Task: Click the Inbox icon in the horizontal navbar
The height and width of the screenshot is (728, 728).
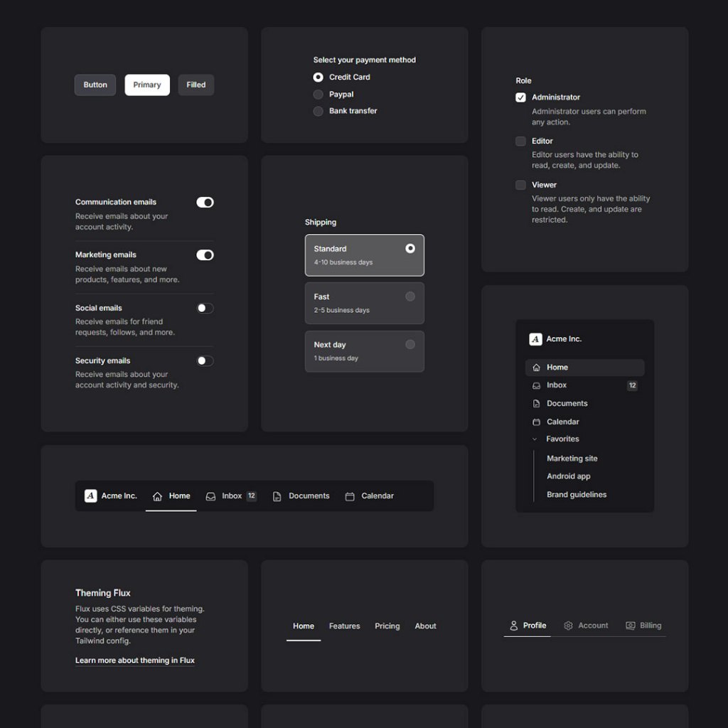Action: click(210, 496)
